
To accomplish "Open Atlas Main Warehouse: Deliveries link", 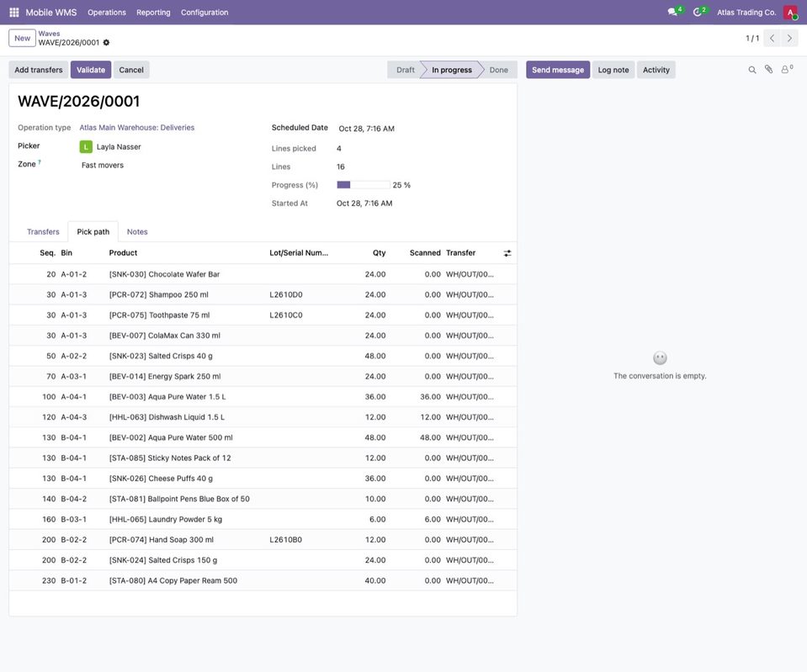I will click(137, 128).
